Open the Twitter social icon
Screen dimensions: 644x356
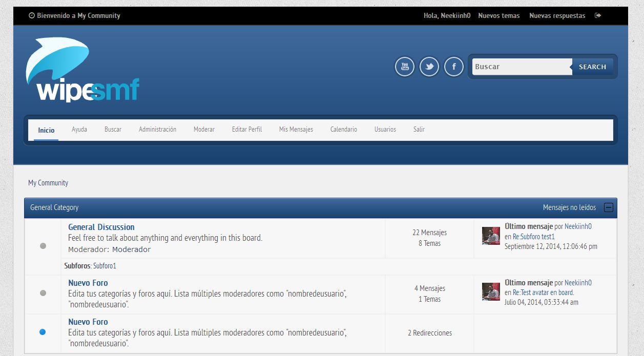(429, 67)
